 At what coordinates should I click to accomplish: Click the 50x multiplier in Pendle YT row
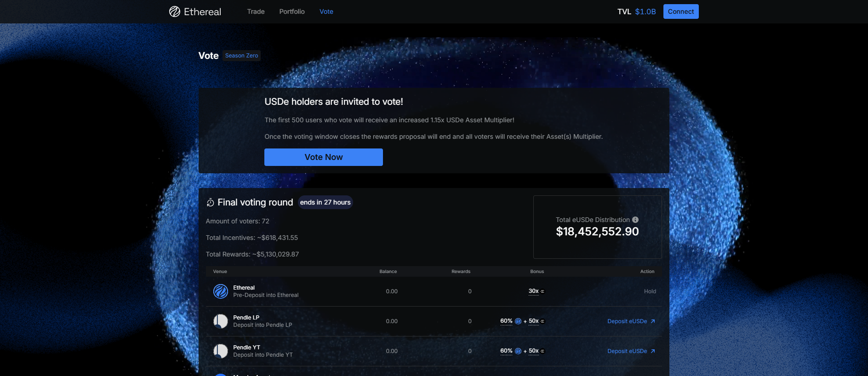pos(533,351)
